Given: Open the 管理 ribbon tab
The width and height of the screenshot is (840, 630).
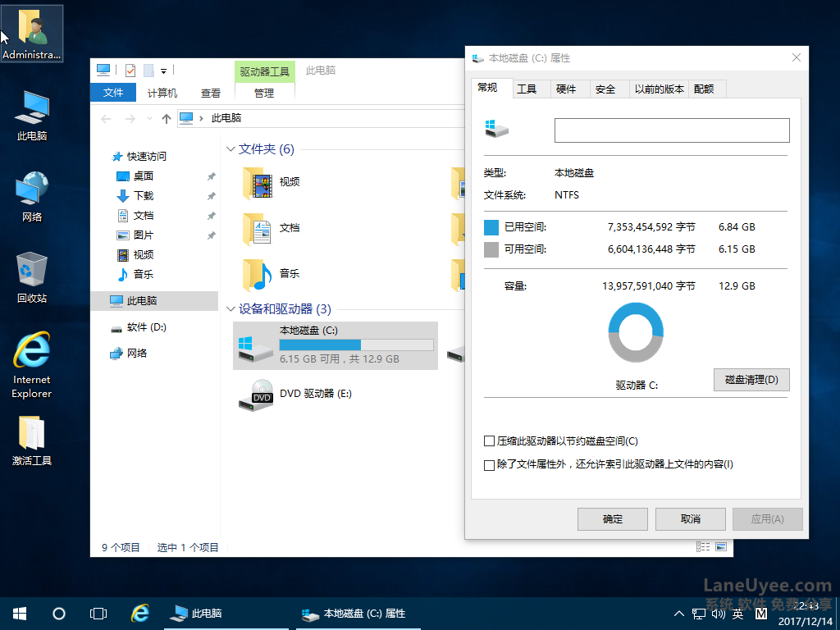Looking at the screenshot, I should [x=264, y=94].
